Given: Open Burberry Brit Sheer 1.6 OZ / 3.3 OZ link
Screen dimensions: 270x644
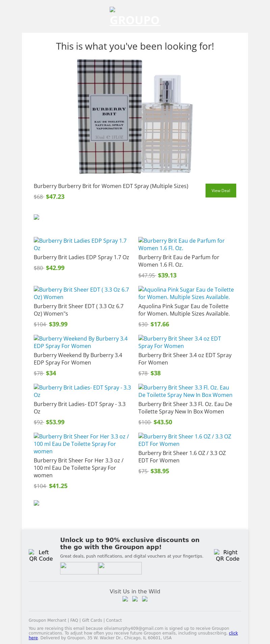Looking at the screenshot, I should coord(185,440).
